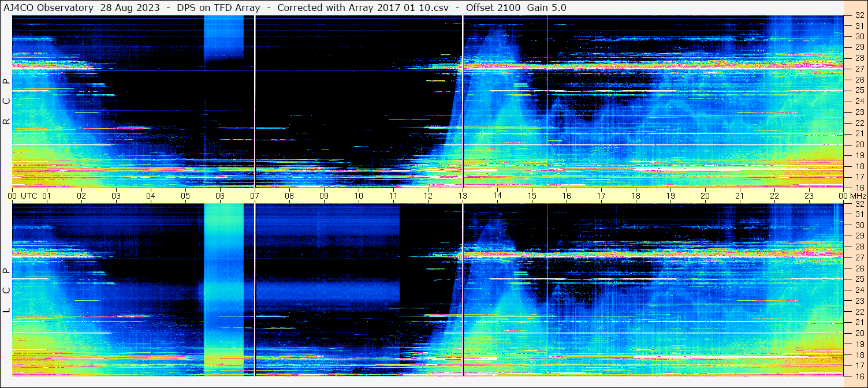Select the 13 hour mark on time axis
This screenshot has height=388, width=868.
click(463, 196)
